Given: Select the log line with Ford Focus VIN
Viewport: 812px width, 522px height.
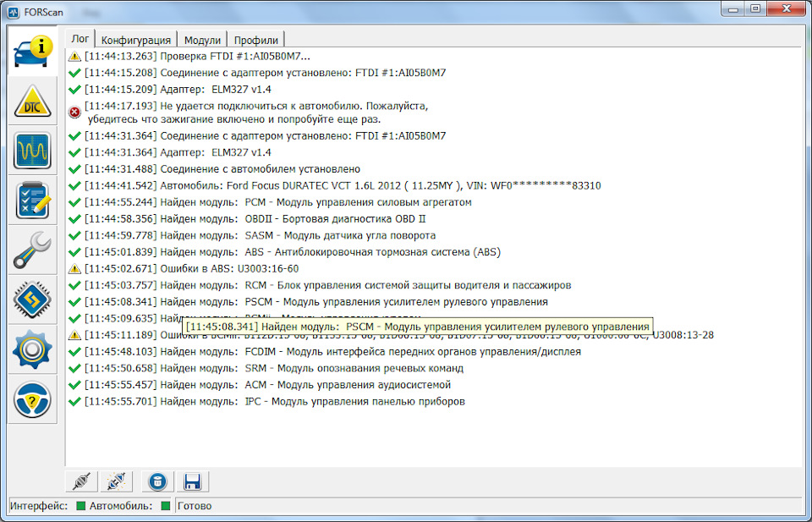Looking at the screenshot, I should pos(343,185).
